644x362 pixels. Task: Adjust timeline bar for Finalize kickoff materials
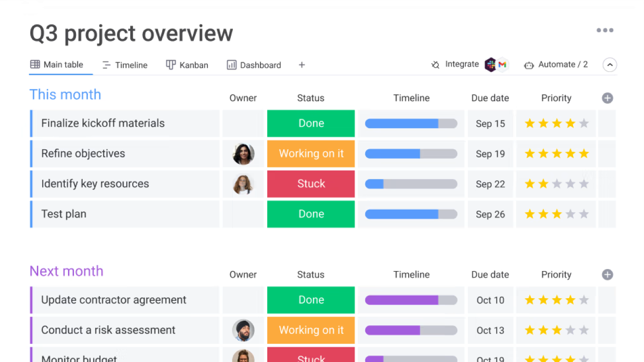[x=411, y=124]
